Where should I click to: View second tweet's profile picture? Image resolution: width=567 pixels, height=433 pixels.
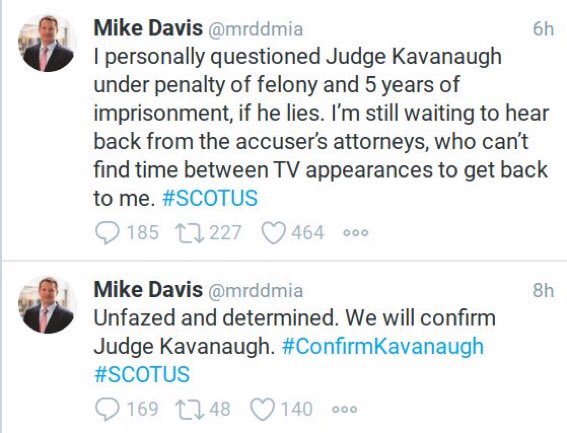pyautogui.click(x=46, y=305)
